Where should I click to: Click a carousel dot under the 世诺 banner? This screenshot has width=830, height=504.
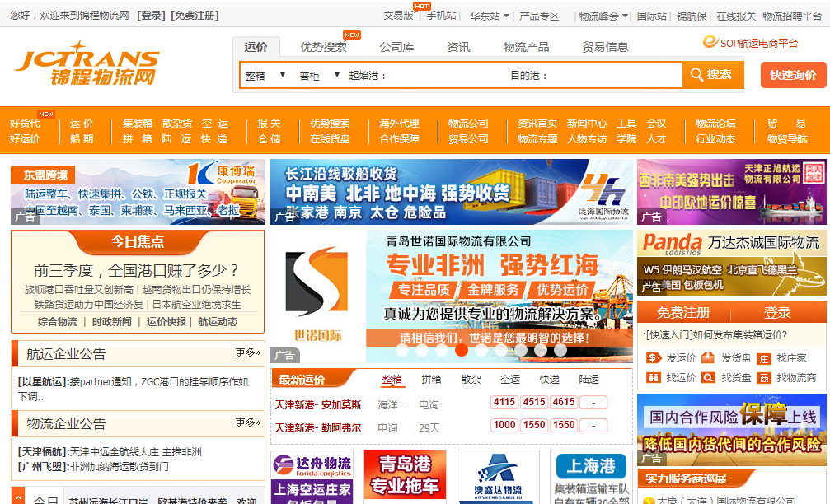pos(462,350)
